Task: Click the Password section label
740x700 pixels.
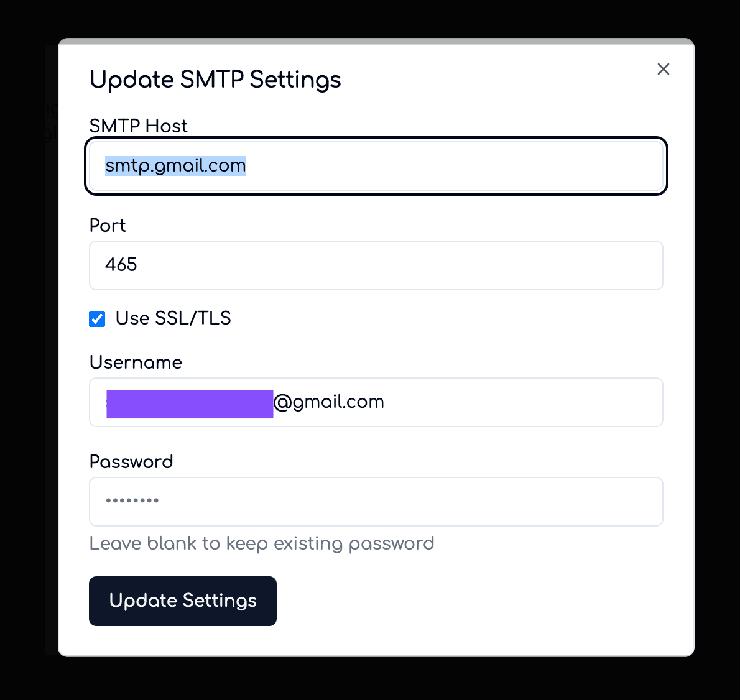Action: click(131, 461)
